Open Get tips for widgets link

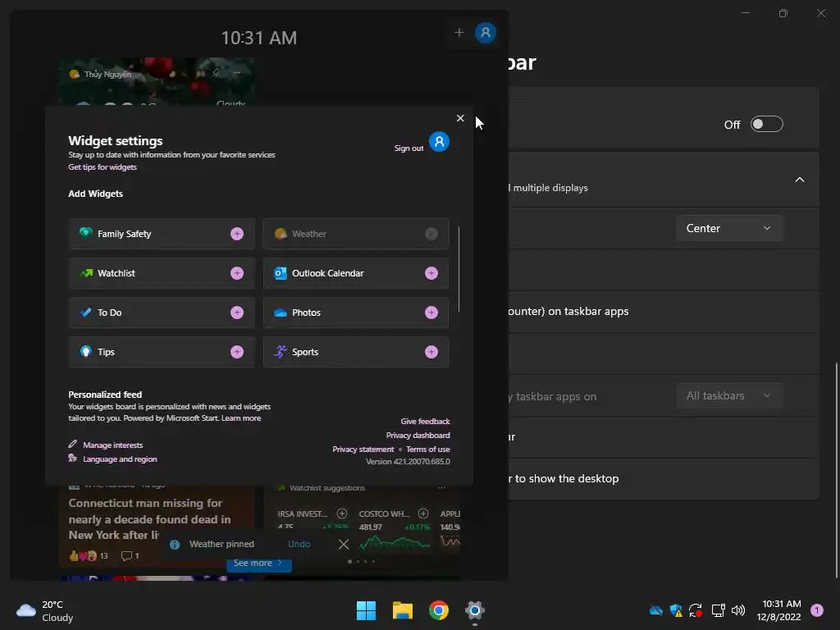click(x=103, y=167)
